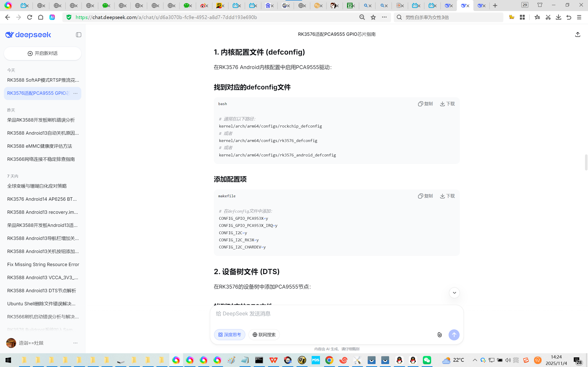
Task: Click the attach file paperclip icon
Action: point(440,335)
